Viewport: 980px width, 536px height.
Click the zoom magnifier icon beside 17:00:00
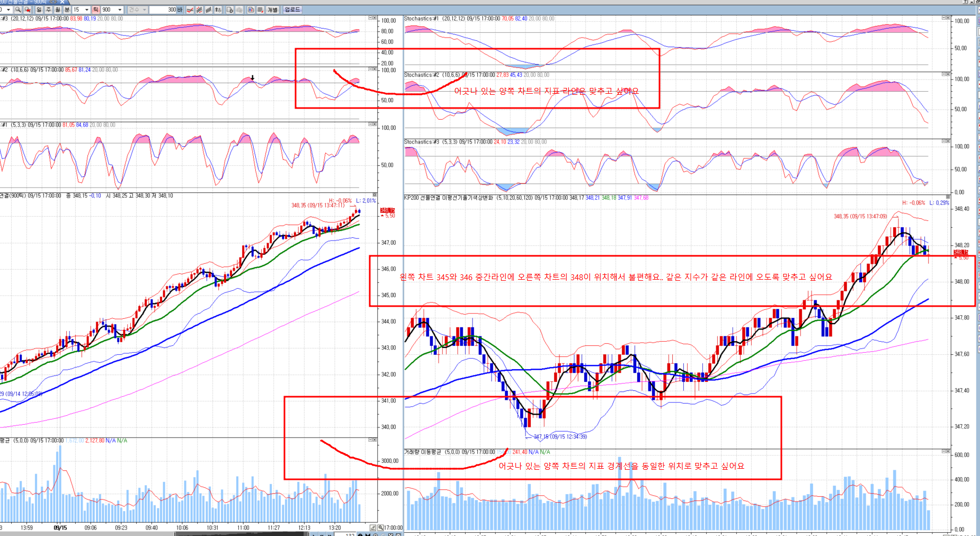380,528
